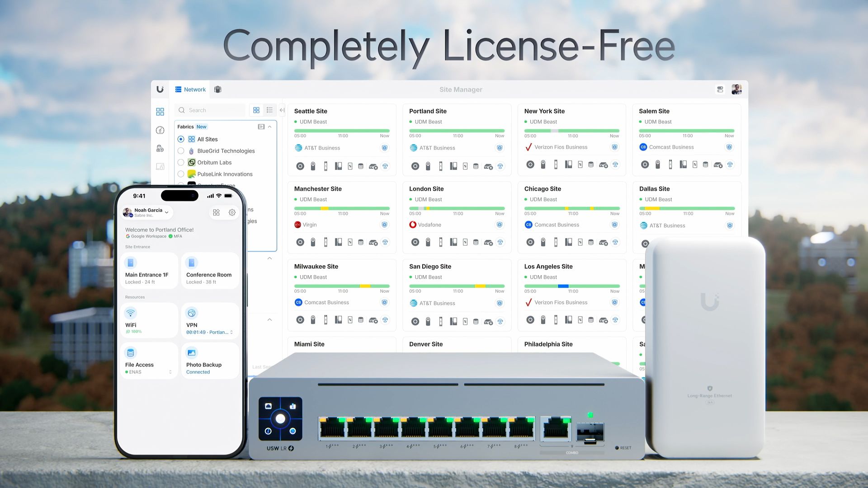The width and height of the screenshot is (868, 488).
Task: Open the gauge statistics icon in sidebar
Action: 160,130
